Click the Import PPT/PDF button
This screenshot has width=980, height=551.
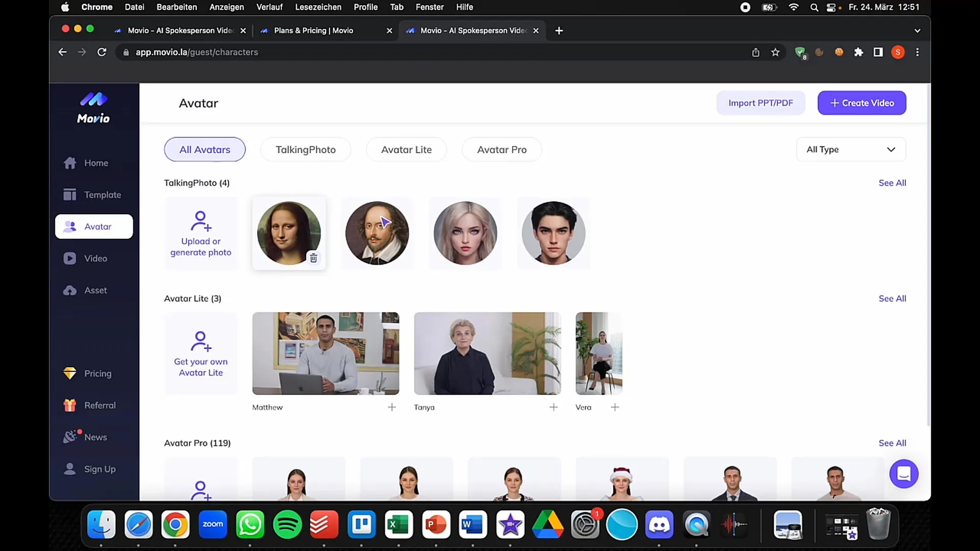(x=761, y=103)
